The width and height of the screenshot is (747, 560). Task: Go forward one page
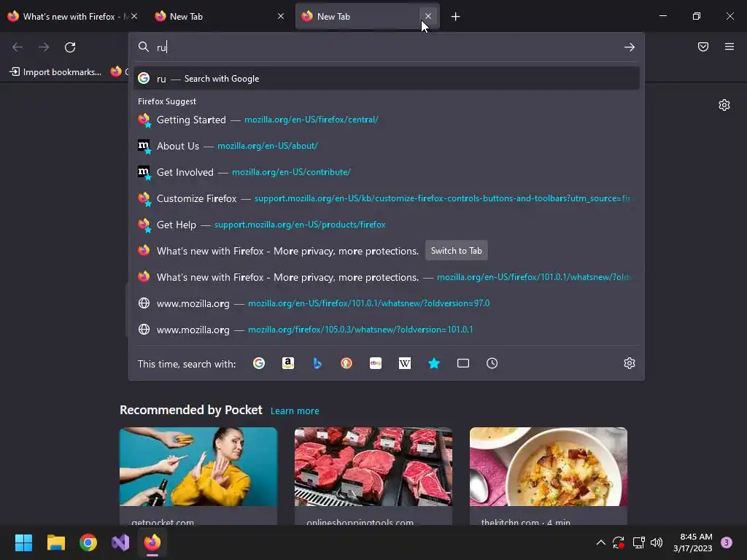[44, 47]
